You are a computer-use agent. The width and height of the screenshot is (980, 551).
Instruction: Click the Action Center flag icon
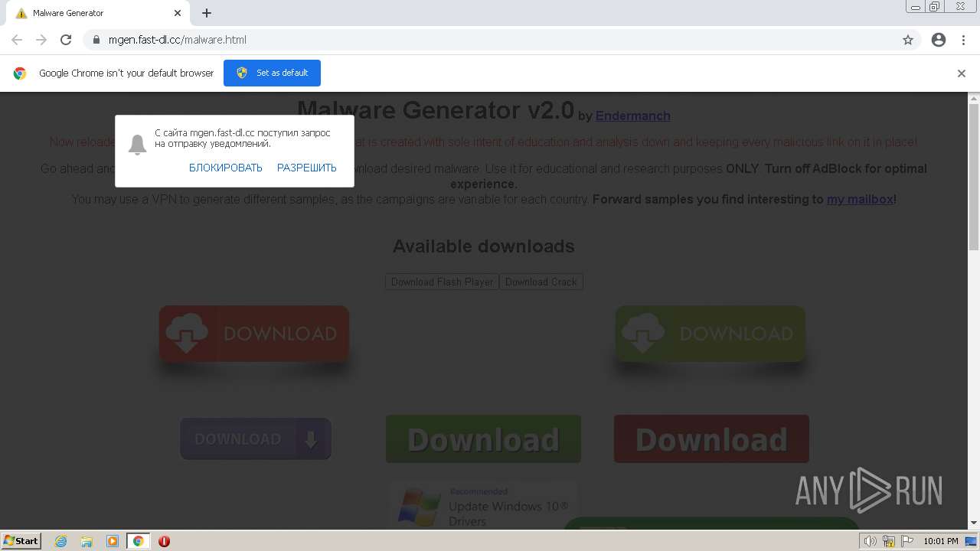[907, 541]
